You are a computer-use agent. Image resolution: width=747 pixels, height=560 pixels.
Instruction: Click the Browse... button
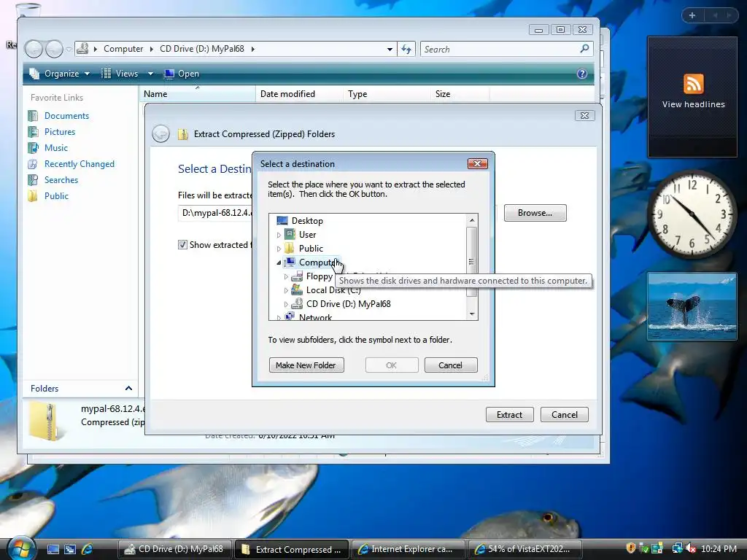[535, 213]
